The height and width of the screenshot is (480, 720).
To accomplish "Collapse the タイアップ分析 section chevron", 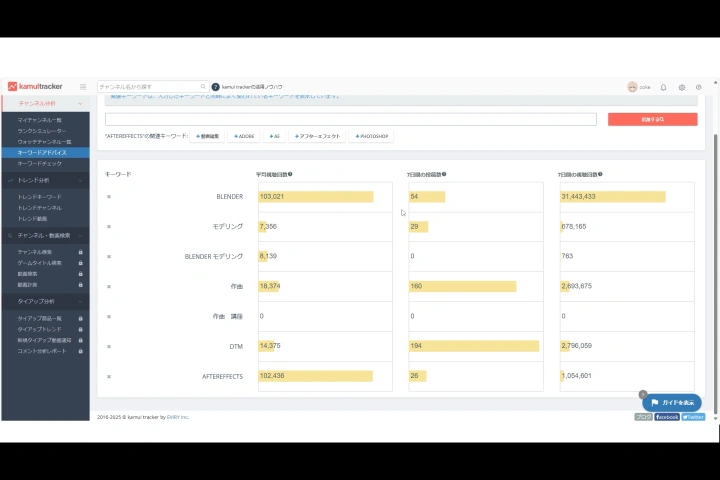I will pyautogui.click(x=80, y=302).
